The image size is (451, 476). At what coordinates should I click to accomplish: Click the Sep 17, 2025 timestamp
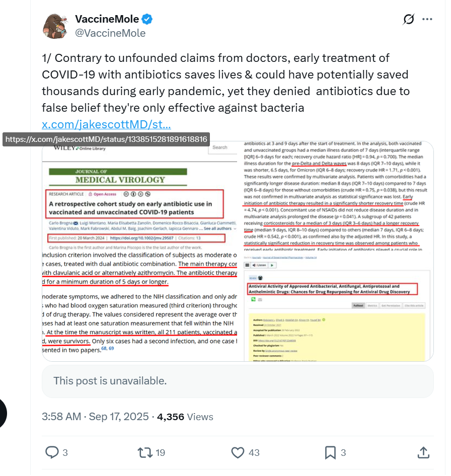119,417
